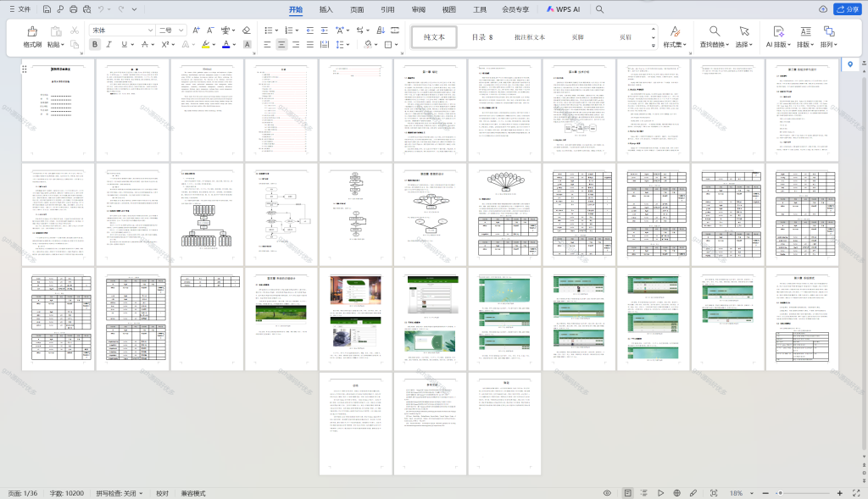The image size is (868, 499).
Task: Open the numbered list dropdown arrow
Action: [x=297, y=31]
